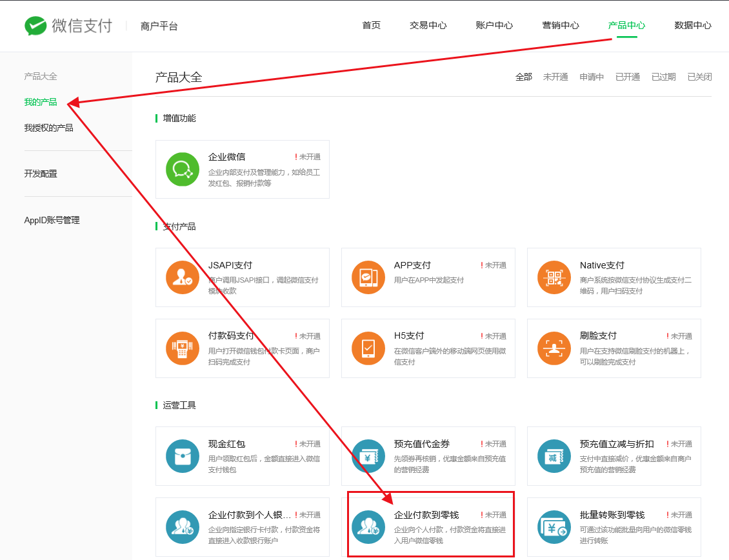
Task: Filter products by 已过期
Action: (663, 77)
